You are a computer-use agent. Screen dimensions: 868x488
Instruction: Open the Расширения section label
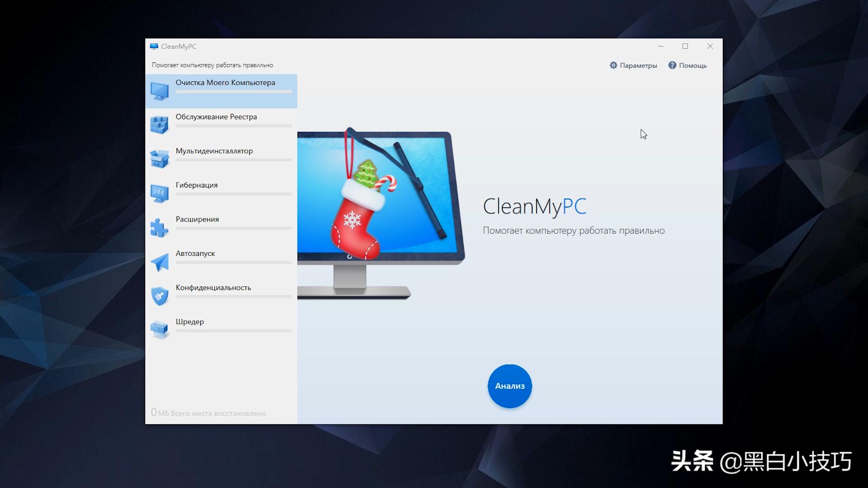(197, 219)
